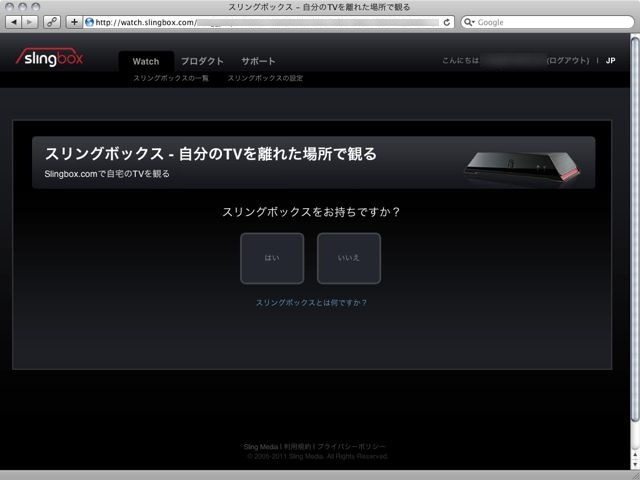Click the heading スリングボックス - 自分のTVを離れた場所で観る

click(x=211, y=154)
